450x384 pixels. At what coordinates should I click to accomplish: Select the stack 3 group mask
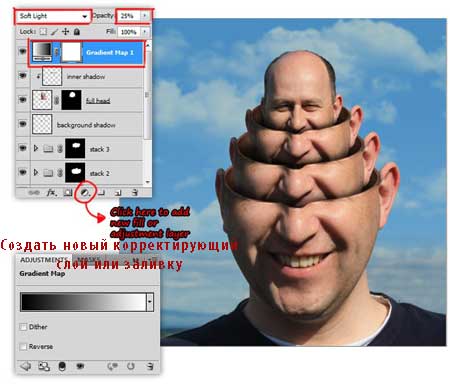point(75,148)
